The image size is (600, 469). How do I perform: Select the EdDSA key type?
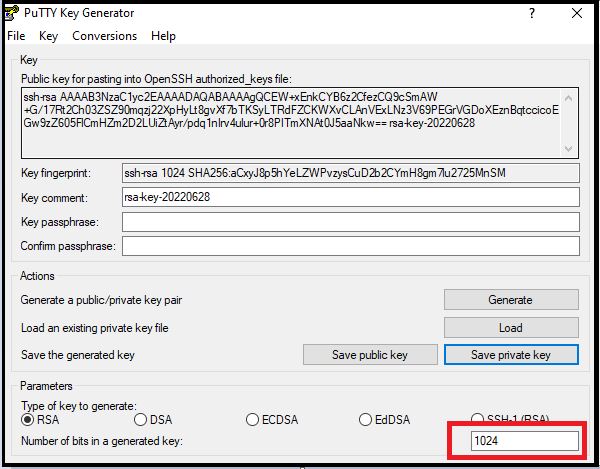pyautogui.click(x=385, y=420)
